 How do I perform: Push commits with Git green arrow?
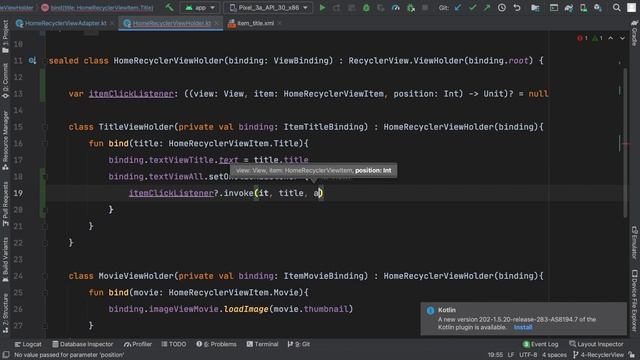coord(487,8)
